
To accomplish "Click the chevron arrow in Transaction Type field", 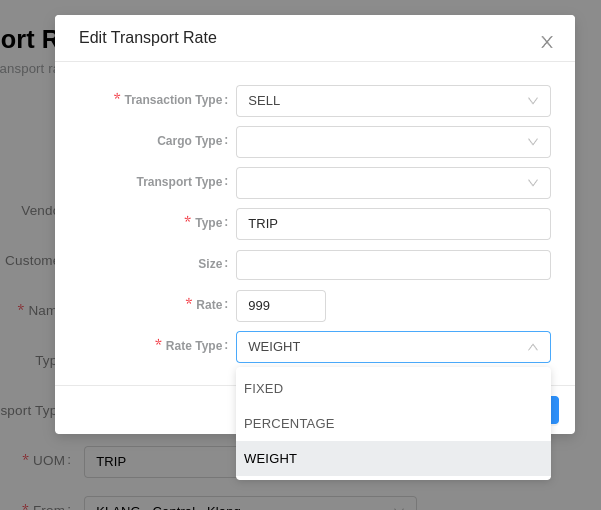I will (533, 101).
